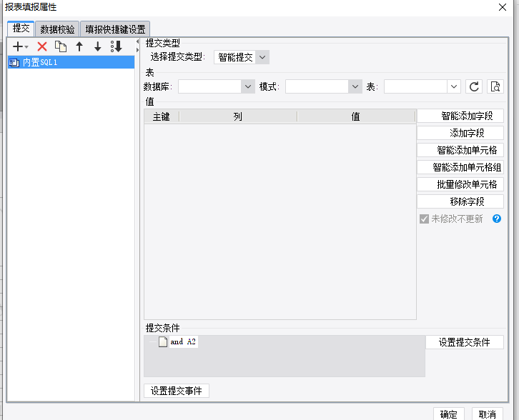Open the 表 name dropdown
Screen dimensions: 519x420
[x=453, y=86]
